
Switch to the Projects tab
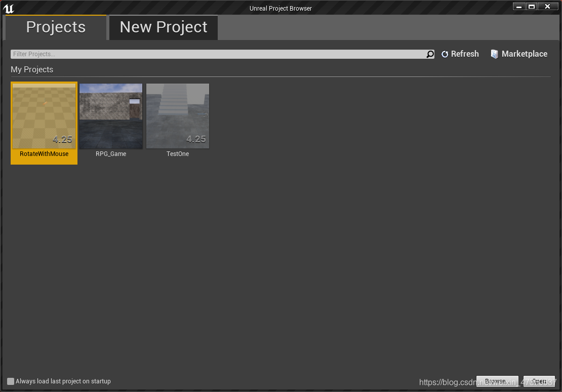point(56,28)
